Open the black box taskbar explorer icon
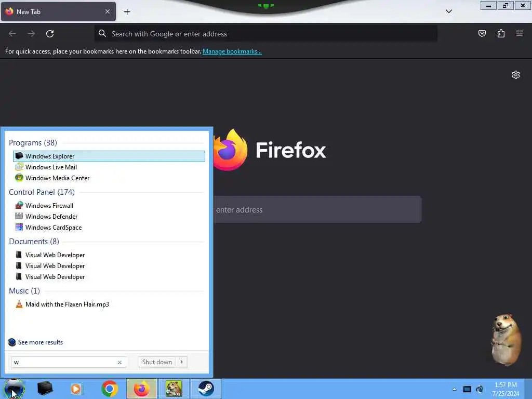 [45, 389]
